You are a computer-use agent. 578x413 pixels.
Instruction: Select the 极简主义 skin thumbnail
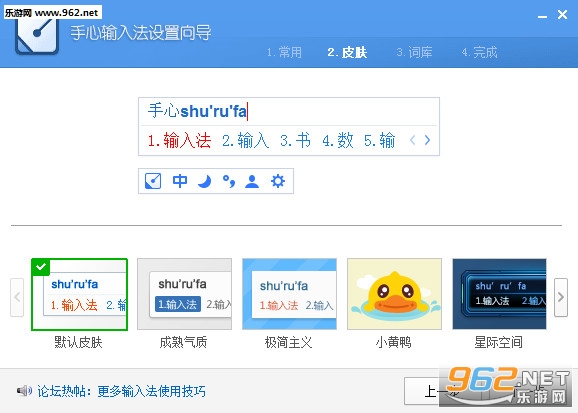pyautogui.click(x=289, y=294)
